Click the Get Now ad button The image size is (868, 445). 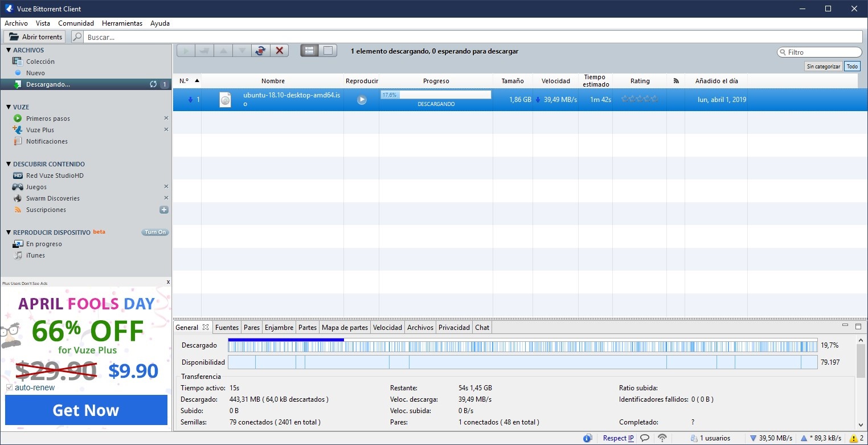pos(86,410)
